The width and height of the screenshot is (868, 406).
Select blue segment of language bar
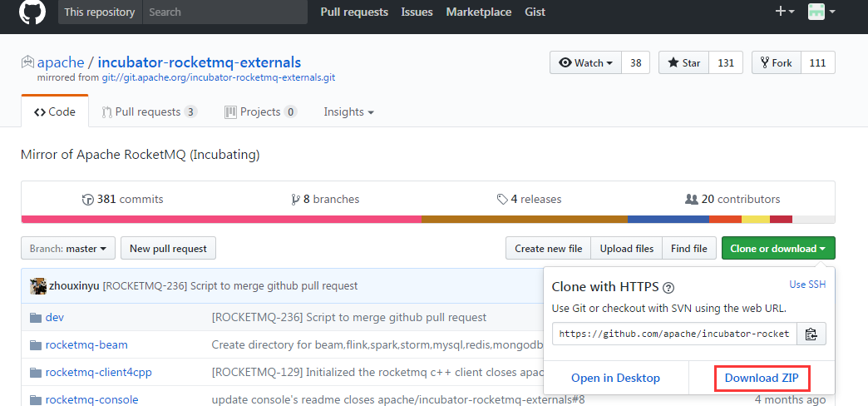668,220
